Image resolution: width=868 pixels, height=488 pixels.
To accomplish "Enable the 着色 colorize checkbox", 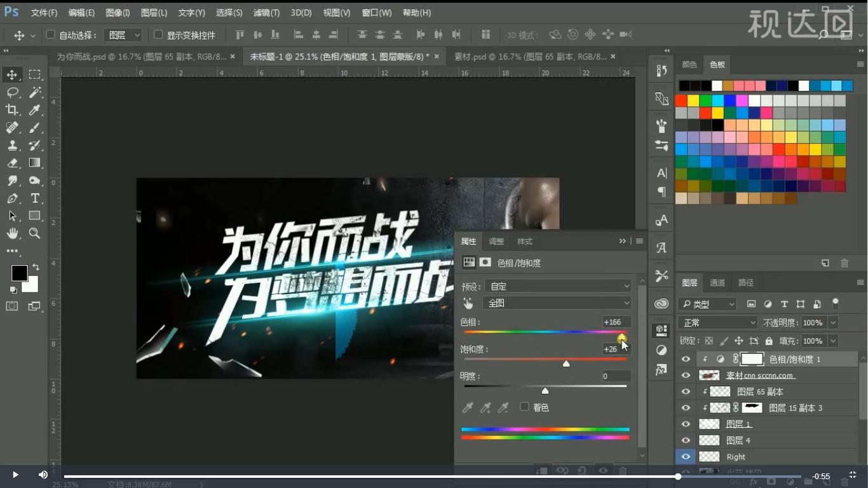I will [524, 407].
